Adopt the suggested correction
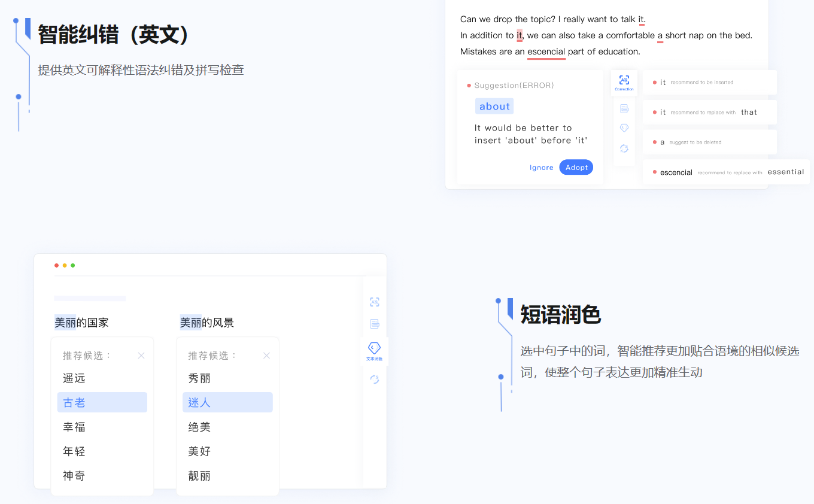 pyautogui.click(x=576, y=167)
